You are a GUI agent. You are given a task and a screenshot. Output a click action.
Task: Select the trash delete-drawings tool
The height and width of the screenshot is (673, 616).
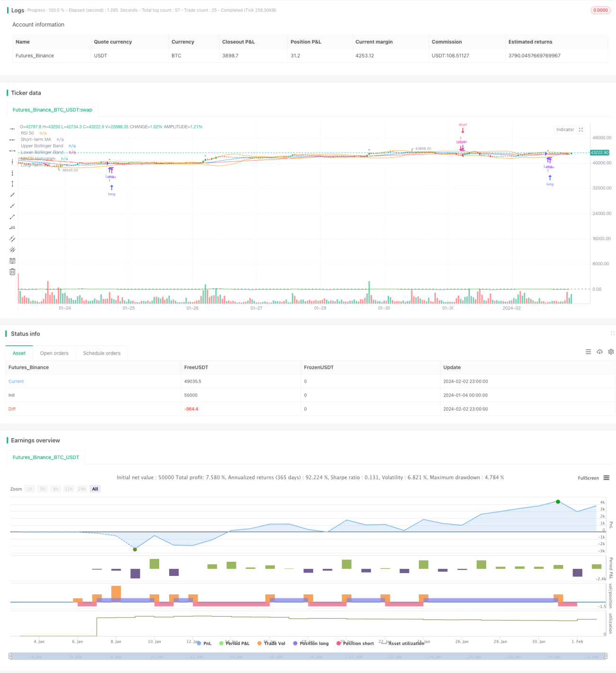12,272
